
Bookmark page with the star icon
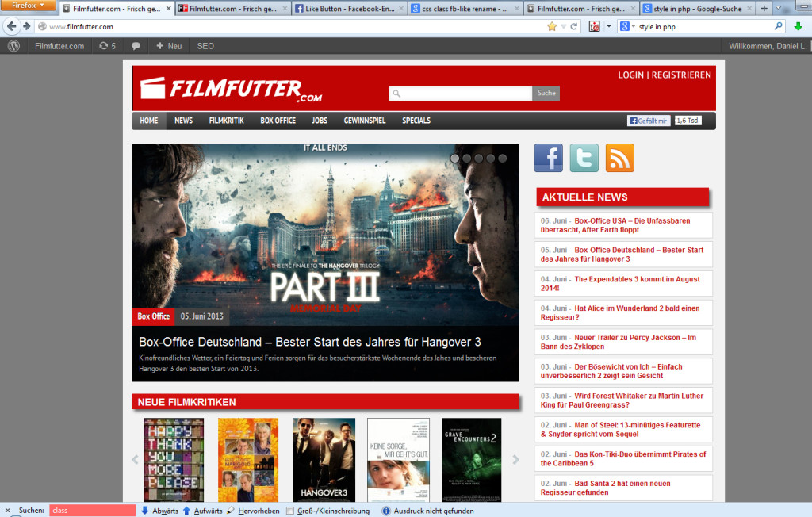(552, 26)
